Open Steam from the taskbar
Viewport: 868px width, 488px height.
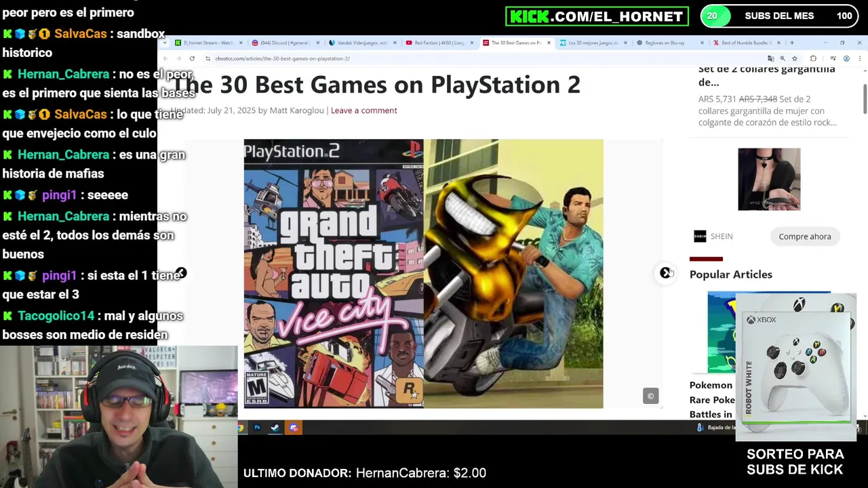275,428
